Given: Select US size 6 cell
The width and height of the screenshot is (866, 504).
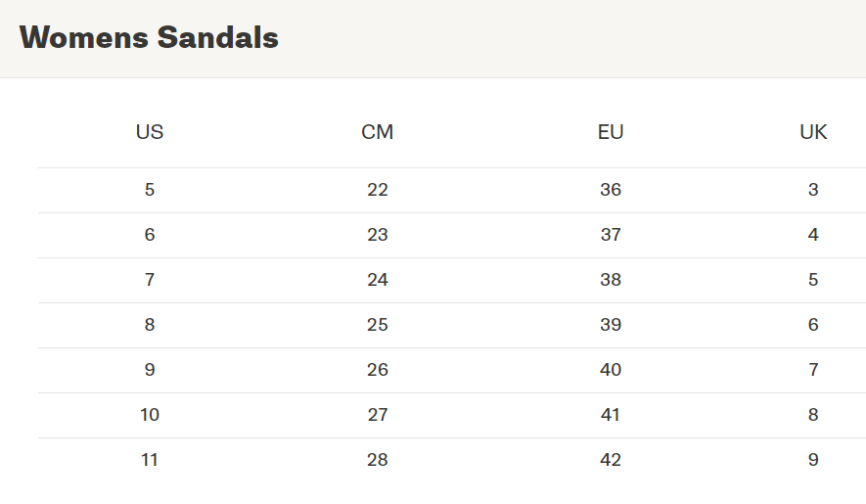Looking at the screenshot, I should tap(150, 235).
